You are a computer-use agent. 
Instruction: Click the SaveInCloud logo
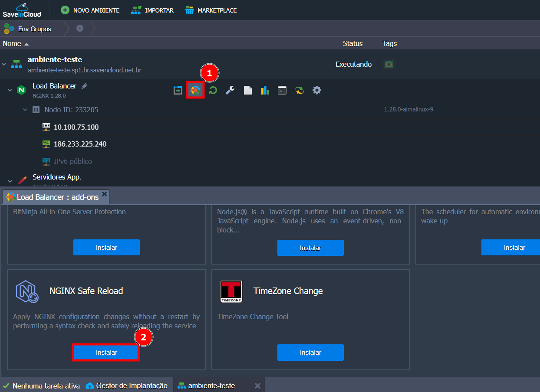(22, 10)
